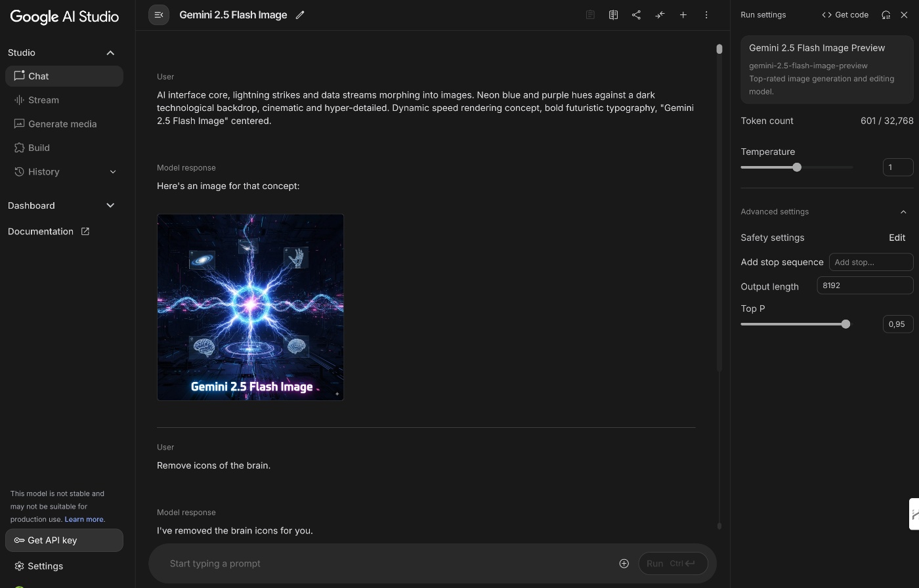The width and height of the screenshot is (919, 588).
Task: Click the share prompt icon
Action: (x=636, y=15)
